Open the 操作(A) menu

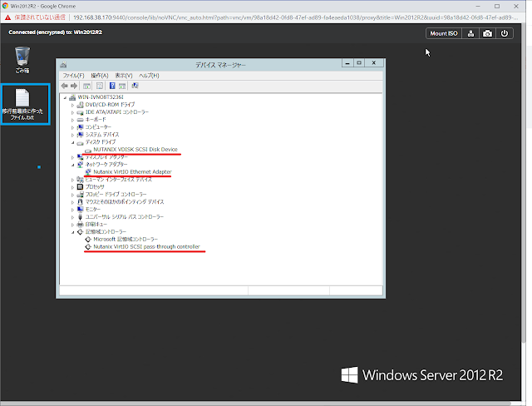[x=100, y=76]
